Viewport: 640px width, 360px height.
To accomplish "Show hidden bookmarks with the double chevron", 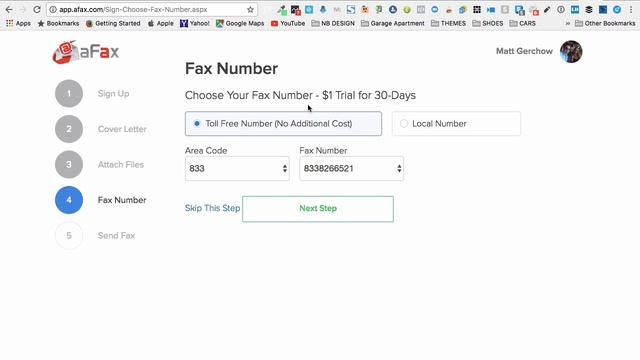I will coord(567,23).
